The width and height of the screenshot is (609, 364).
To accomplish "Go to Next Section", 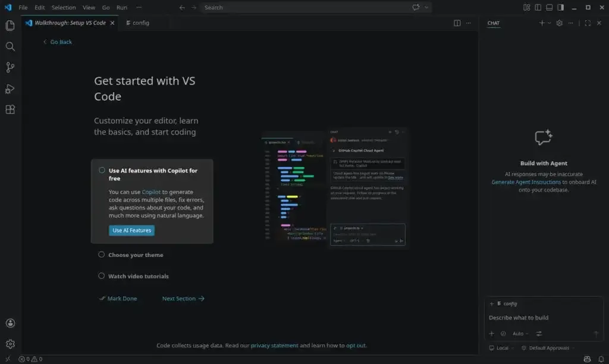I will [x=183, y=299].
